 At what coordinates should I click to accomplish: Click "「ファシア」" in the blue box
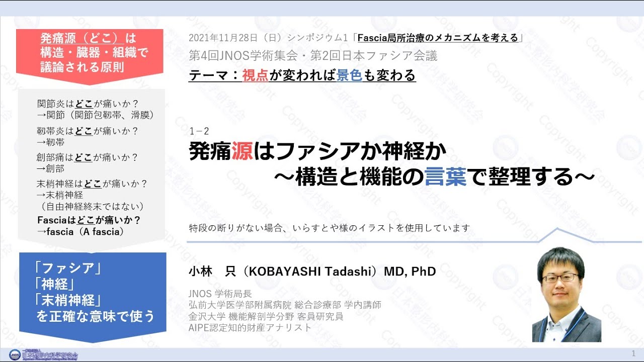pos(69,269)
